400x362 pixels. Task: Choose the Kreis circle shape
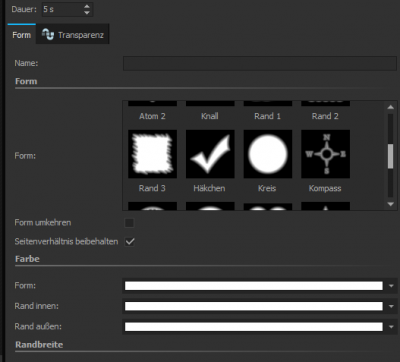[x=268, y=154]
